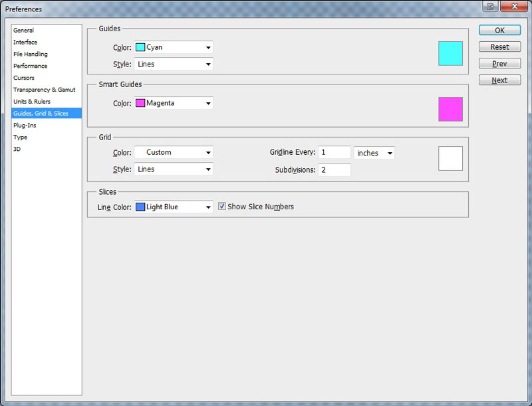Go to the Units & Rulers category
The width and height of the screenshot is (532, 406).
point(32,102)
